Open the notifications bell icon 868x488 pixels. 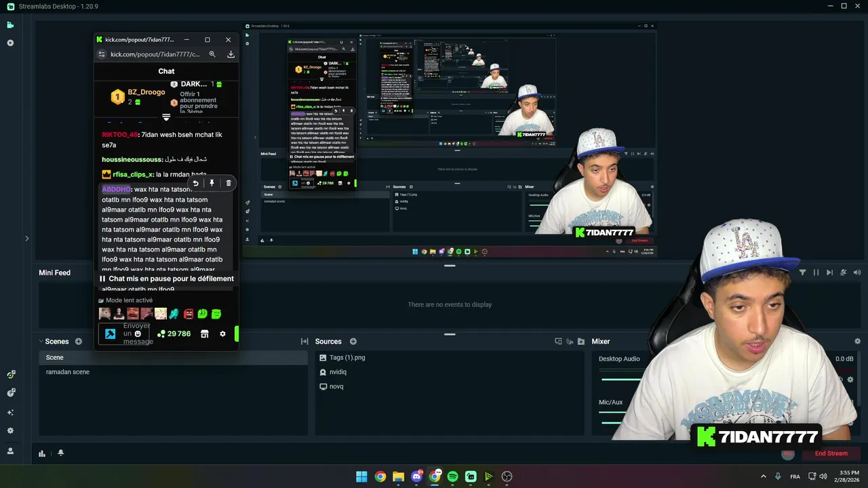[x=60, y=453]
